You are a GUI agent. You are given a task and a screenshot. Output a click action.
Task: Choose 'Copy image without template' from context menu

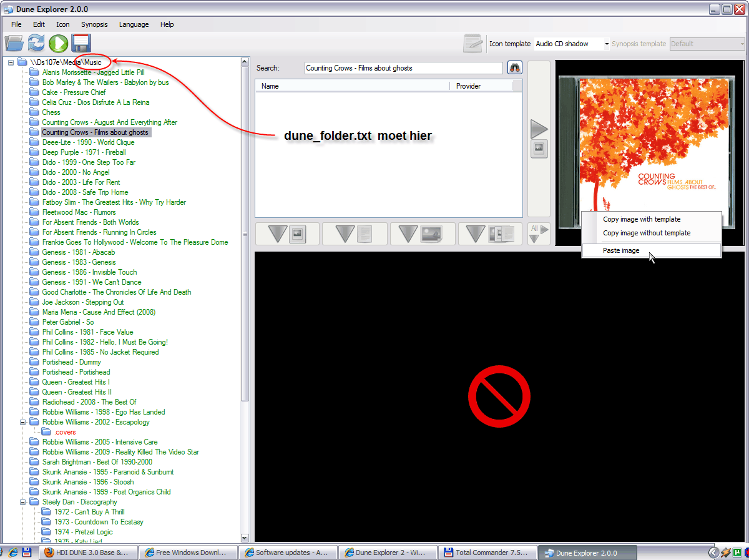(652, 233)
